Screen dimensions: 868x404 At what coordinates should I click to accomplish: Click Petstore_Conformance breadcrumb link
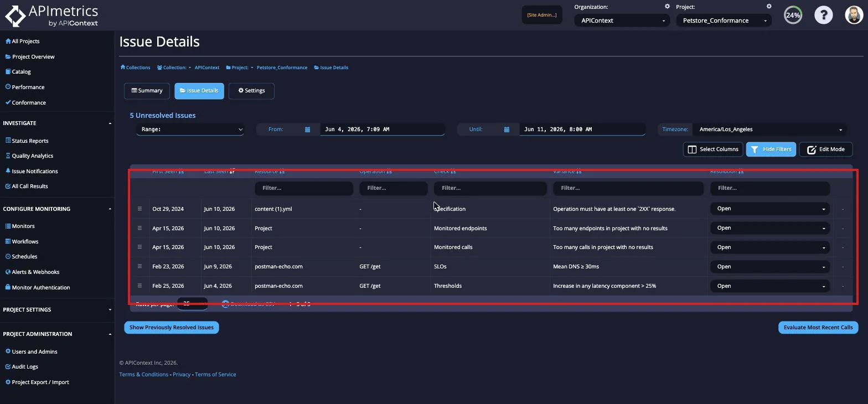(x=282, y=68)
